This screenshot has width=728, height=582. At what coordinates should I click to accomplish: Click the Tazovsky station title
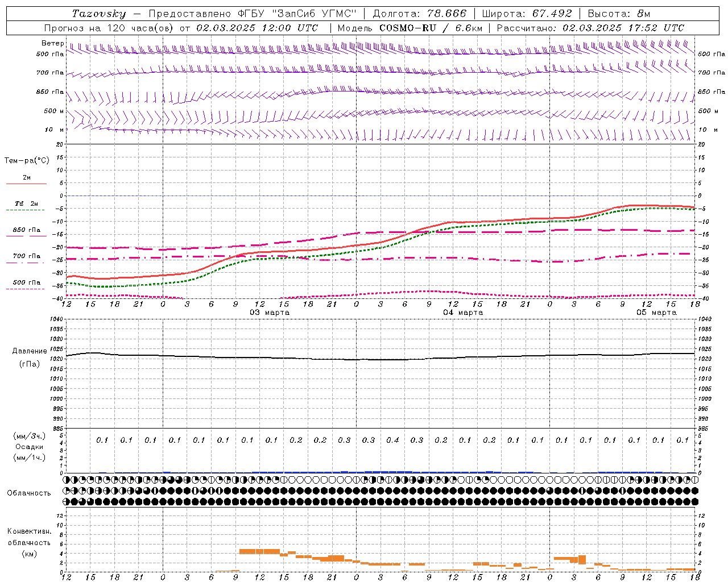[x=99, y=14]
